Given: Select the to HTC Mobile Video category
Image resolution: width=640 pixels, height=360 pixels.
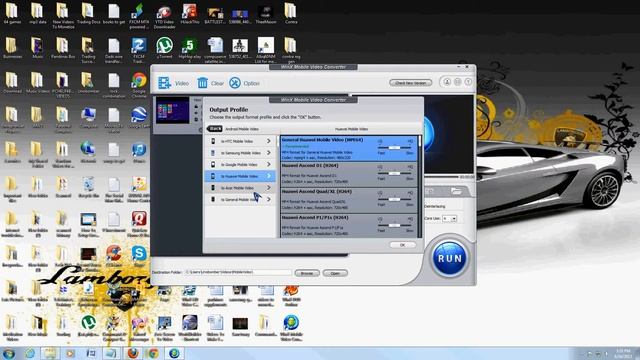Looking at the screenshot, I should click(240, 141).
